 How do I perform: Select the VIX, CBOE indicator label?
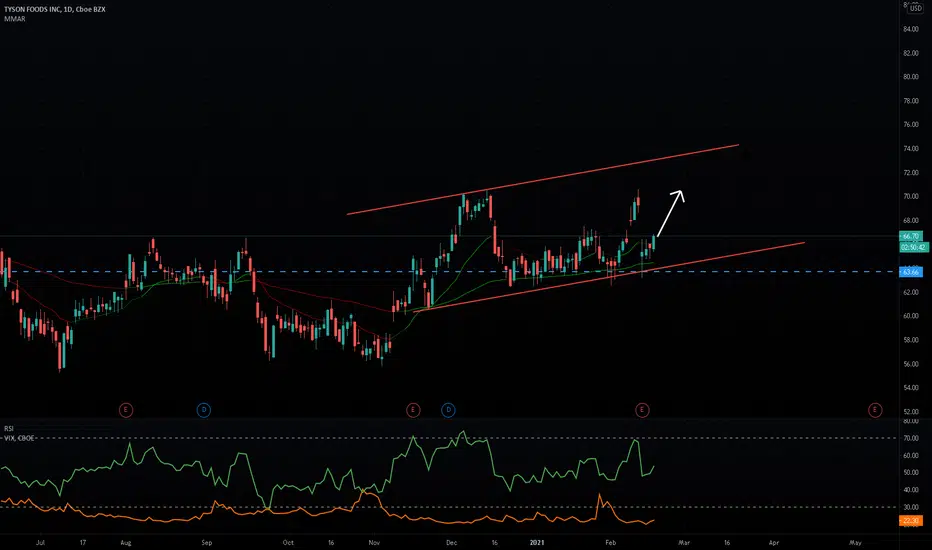pos(19,438)
